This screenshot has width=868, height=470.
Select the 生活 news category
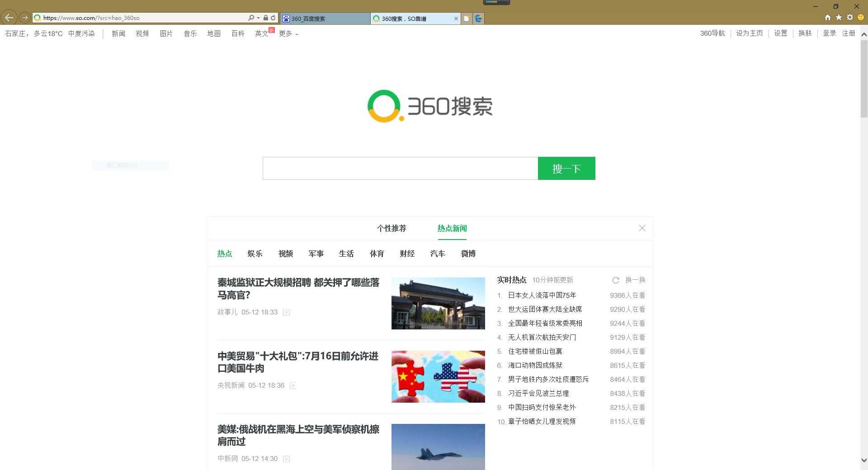pyautogui.click(x=346, y=254)
